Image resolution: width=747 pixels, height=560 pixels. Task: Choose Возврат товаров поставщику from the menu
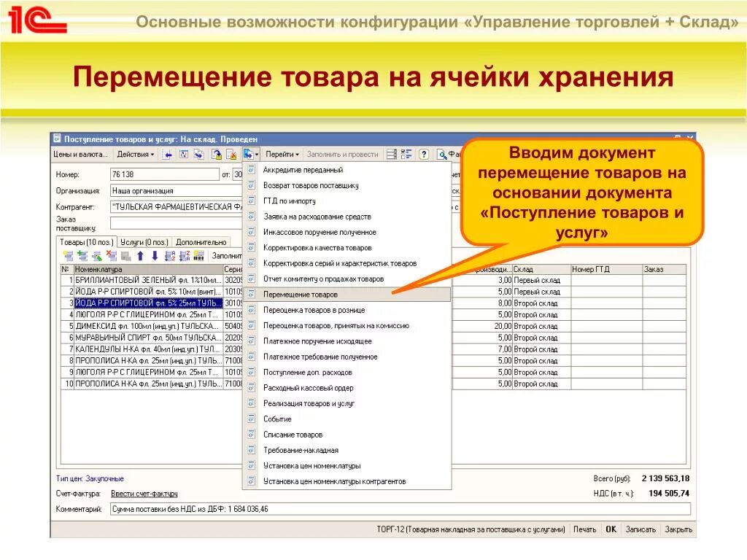347,186
